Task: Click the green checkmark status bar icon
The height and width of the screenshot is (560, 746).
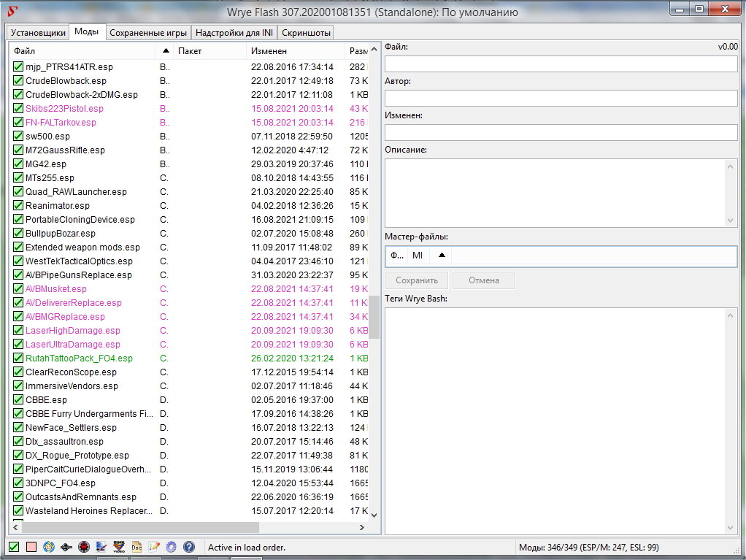Action: (14, 547)
